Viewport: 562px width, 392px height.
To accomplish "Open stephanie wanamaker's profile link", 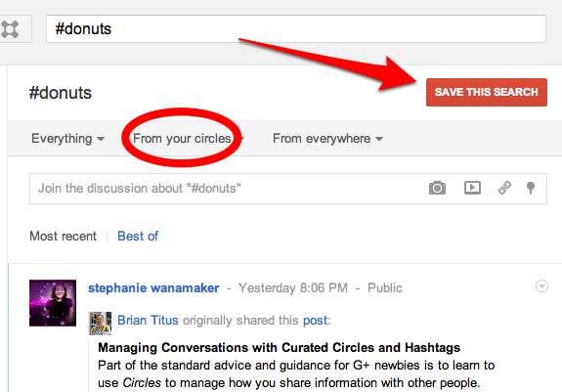I will point(153,288).
